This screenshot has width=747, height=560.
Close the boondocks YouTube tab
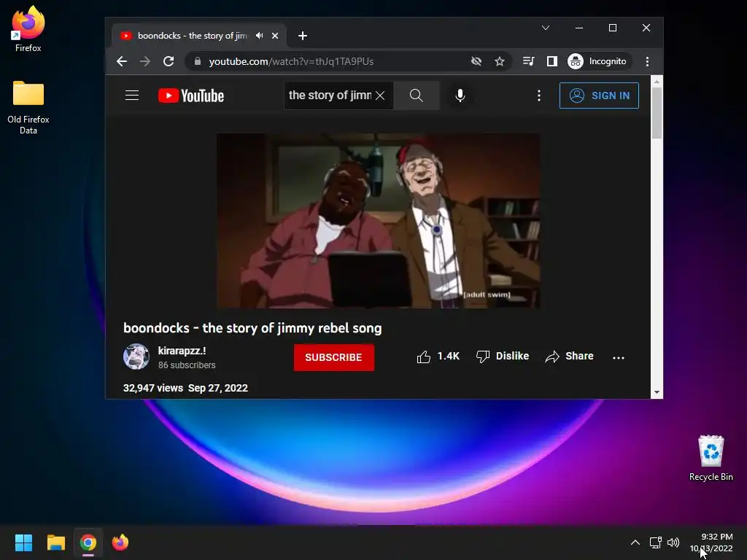(275, 36)
